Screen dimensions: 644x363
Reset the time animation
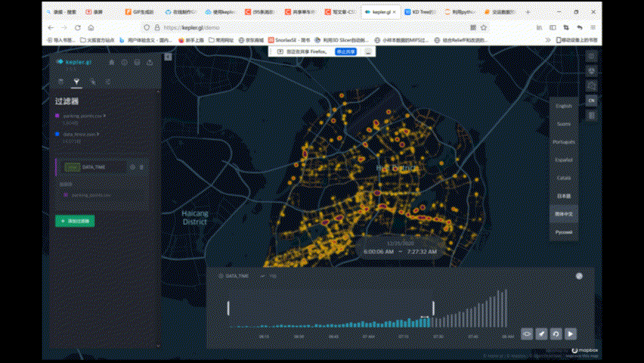click(556, 334)
